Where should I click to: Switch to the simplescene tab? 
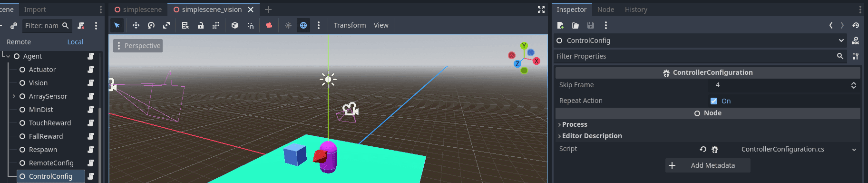(x=138, y=10)
